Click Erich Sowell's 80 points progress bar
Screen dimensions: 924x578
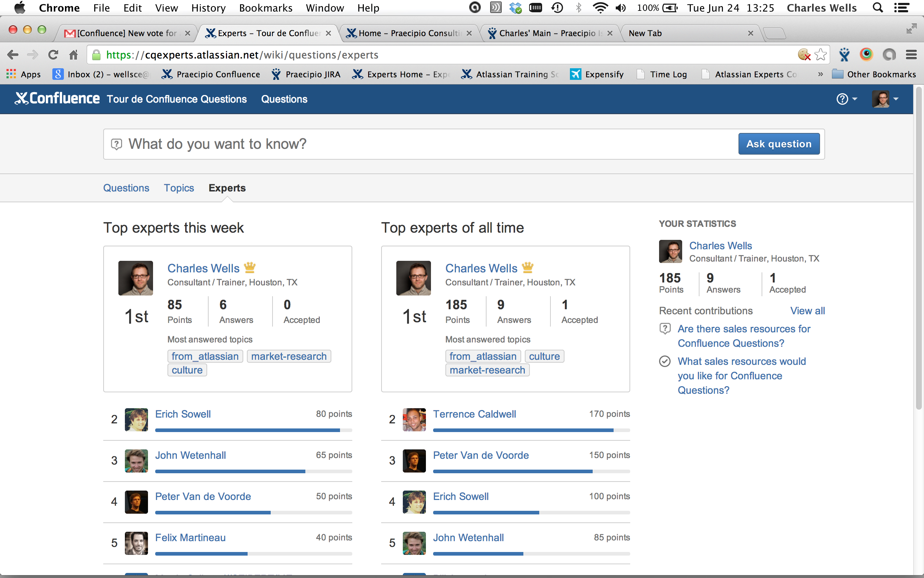pos(253,431)
